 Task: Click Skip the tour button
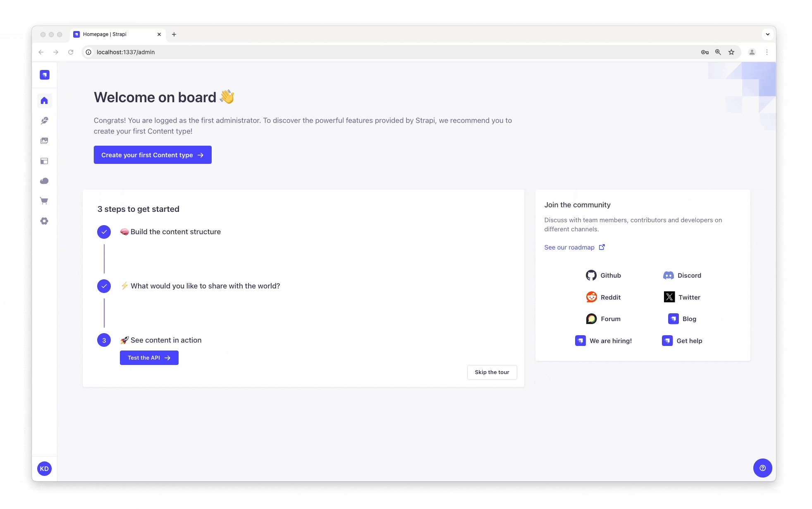pos(492,372)
